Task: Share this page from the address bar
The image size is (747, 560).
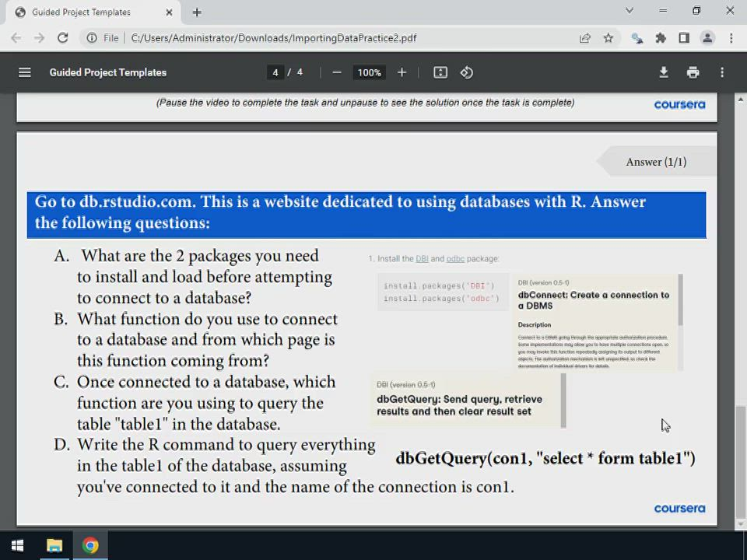Action: coord(584,38)
